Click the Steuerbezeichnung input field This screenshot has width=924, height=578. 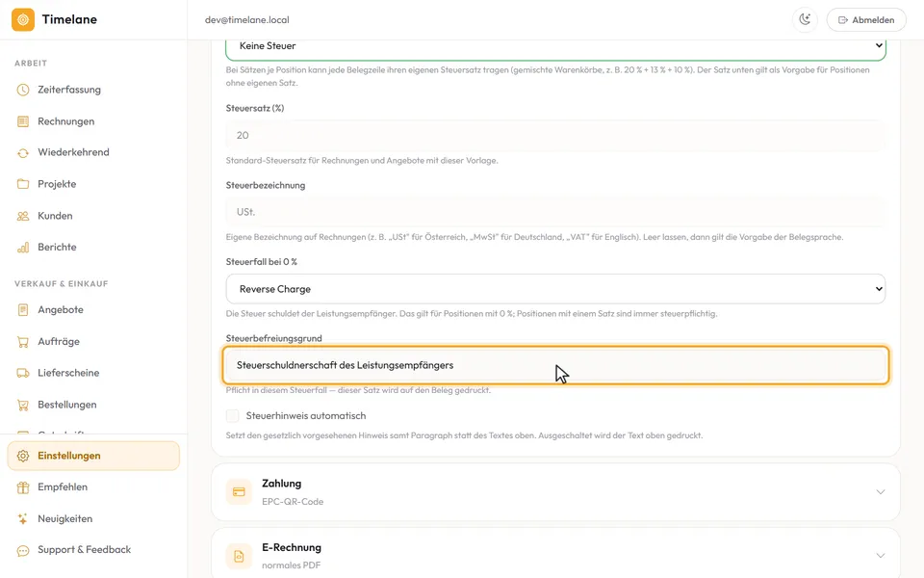(555, 212)
